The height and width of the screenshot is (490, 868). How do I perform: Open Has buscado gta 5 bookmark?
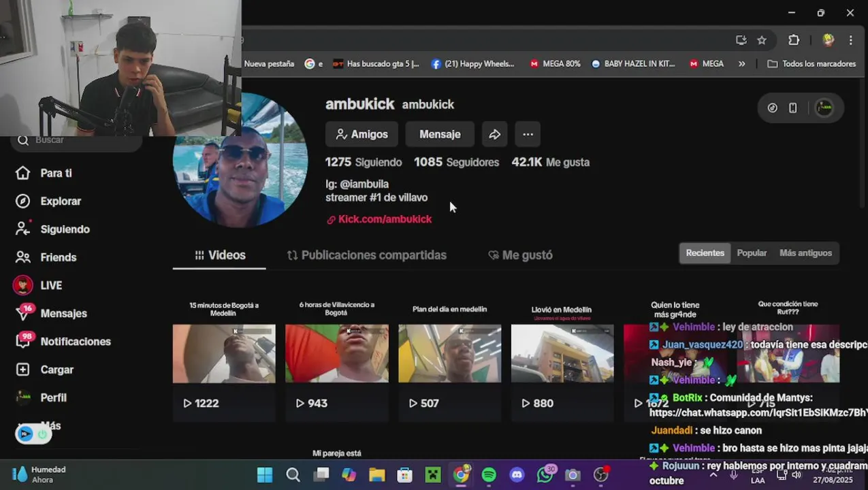coord(376,64)
